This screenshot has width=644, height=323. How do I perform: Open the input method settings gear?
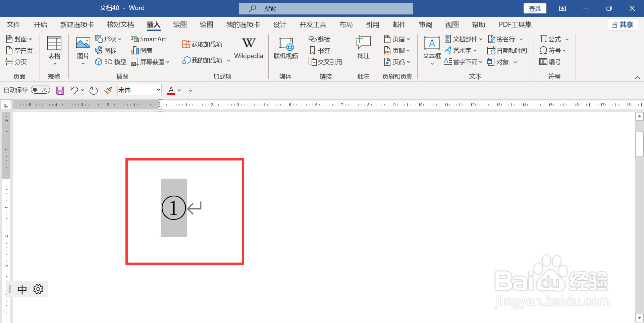pos(38,289)
